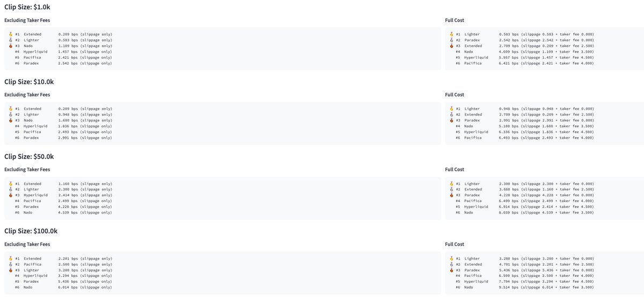
Task: Click the Pacifica 6.500 bps row
Action: click(x=524, y=276)
